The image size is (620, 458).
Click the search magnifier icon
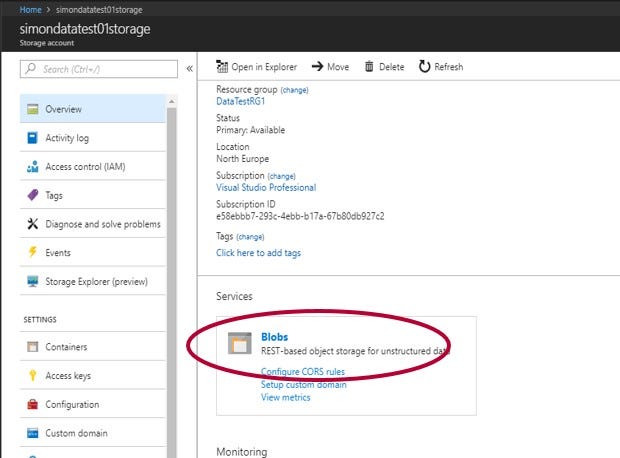pyautogui.click(x=30, y=69)
